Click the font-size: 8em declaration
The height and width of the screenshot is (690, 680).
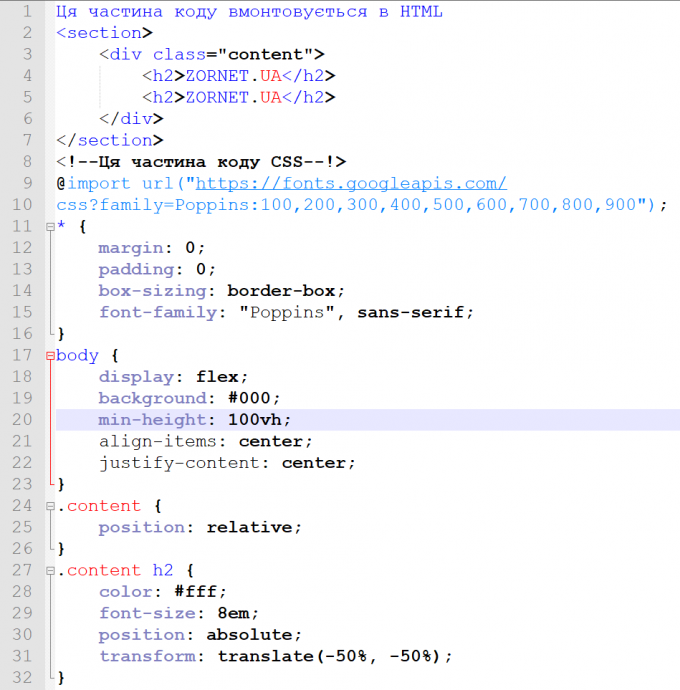pyautogui.click(x=179, y=613)
